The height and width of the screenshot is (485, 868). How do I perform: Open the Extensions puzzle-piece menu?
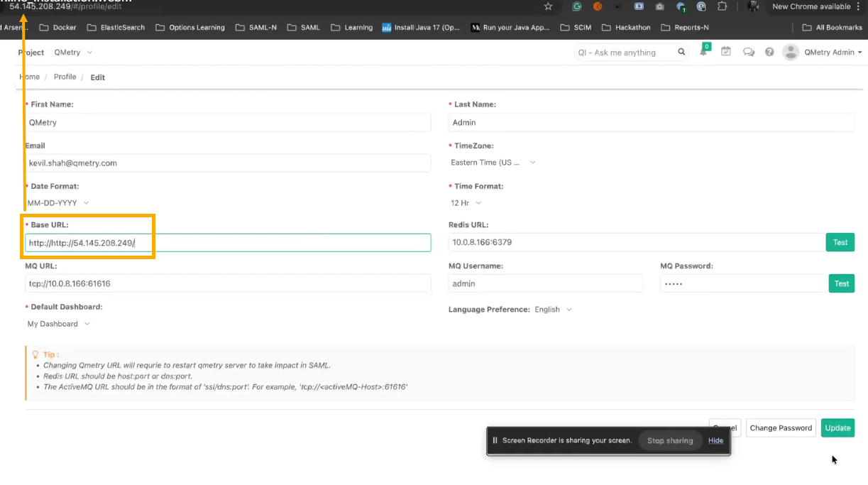click(722, 6)
